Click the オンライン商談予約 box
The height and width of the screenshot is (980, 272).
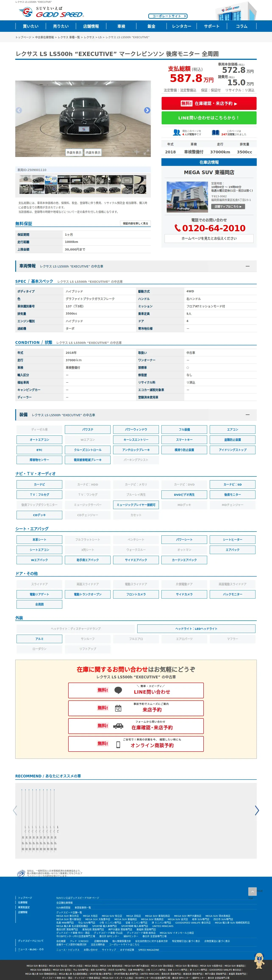click(x=136, y=744)
